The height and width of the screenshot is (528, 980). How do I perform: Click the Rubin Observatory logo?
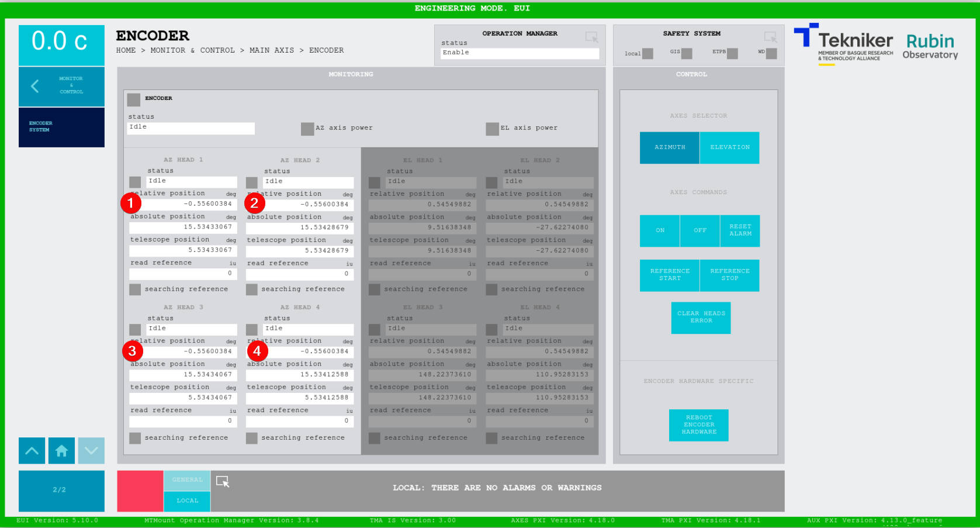930,46
